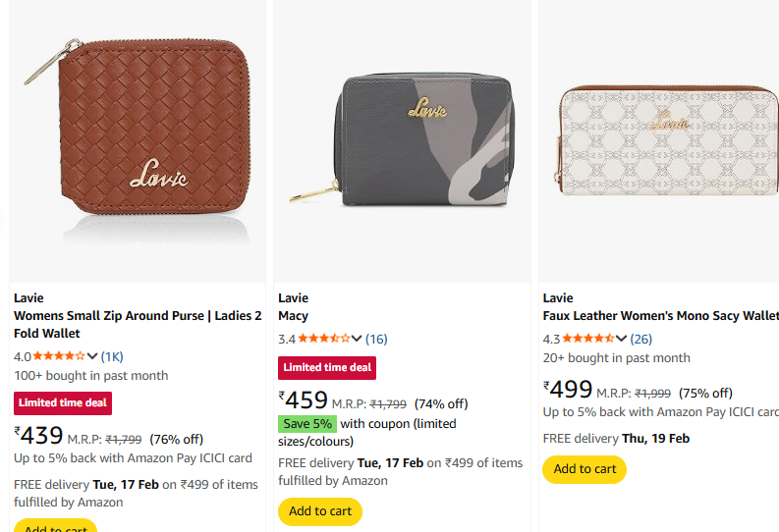Screen dimensions: 779x532
Task: Click the 4.0 star rating icons
Action: [59, 356]
